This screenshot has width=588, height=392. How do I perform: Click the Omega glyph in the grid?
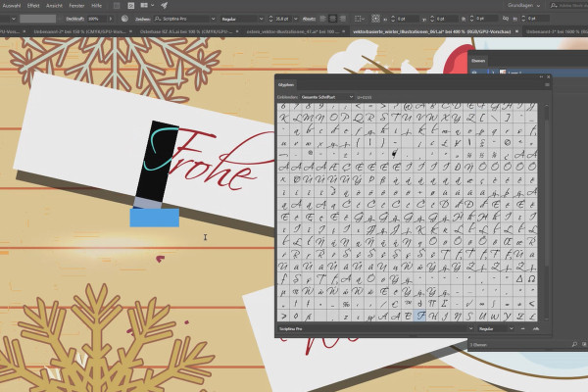coord(531,278)
